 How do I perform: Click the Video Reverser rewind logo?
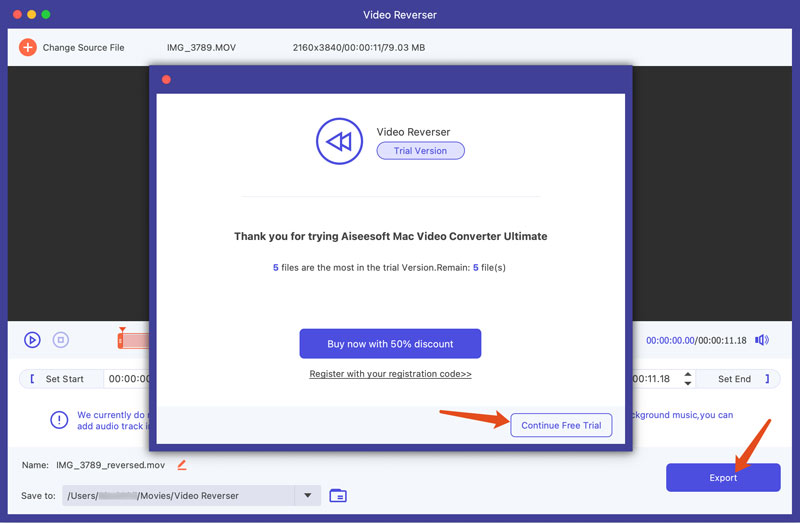tap(339, 141)
